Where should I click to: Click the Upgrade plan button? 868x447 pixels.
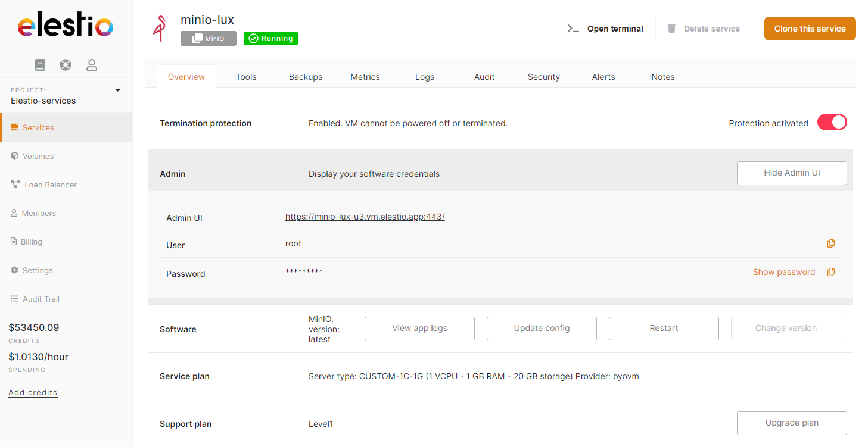pos(792,423)
